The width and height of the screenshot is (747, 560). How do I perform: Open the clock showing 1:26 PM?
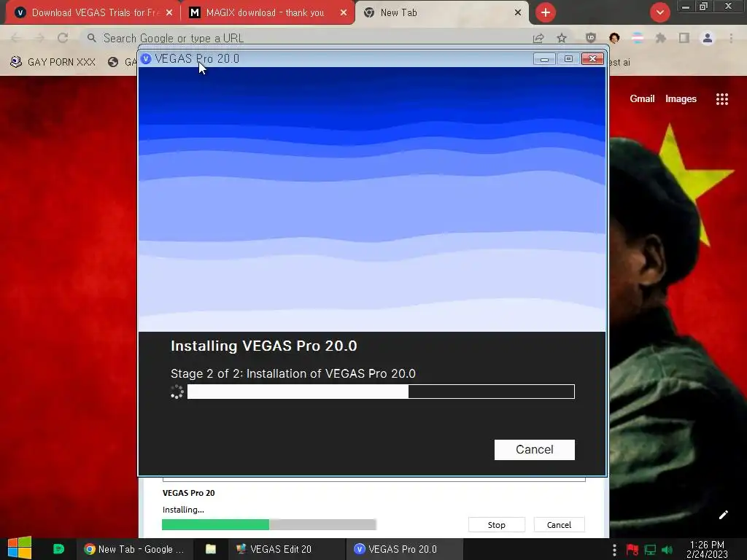707,550
